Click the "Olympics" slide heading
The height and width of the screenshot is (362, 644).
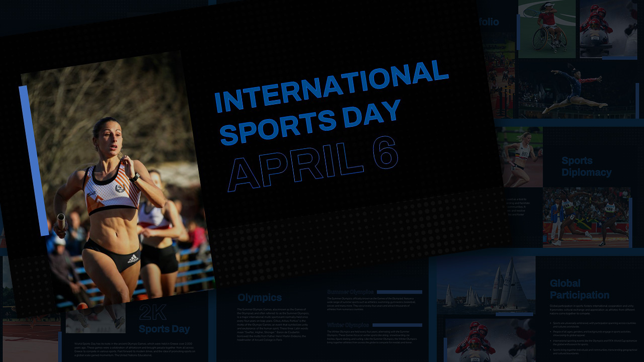tap(260, 298)
